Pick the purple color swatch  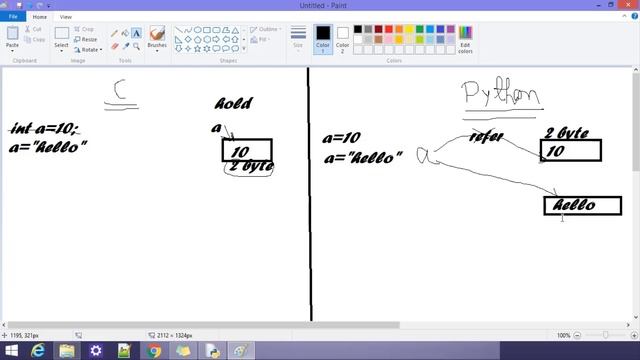tap(451, 29)
